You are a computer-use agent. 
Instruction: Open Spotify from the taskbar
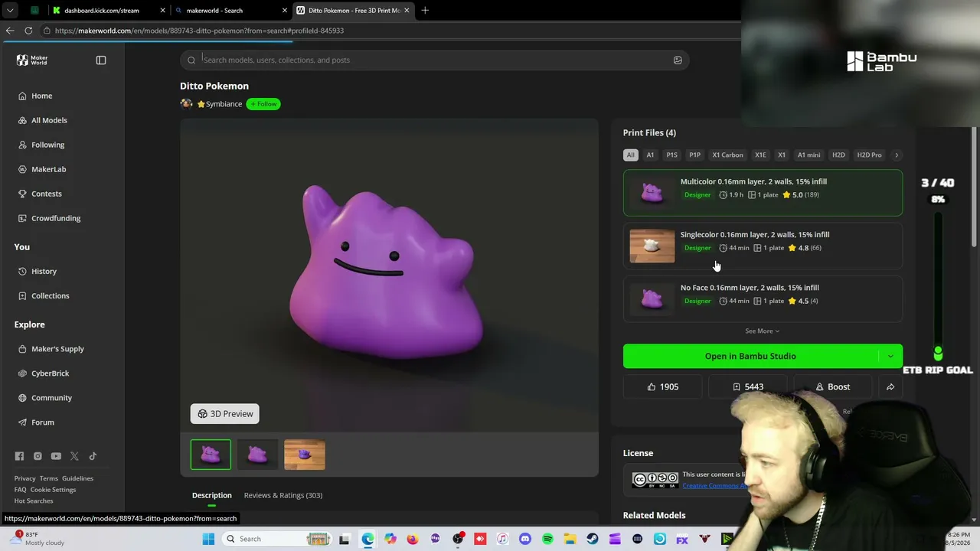click(x=547, y=539)
